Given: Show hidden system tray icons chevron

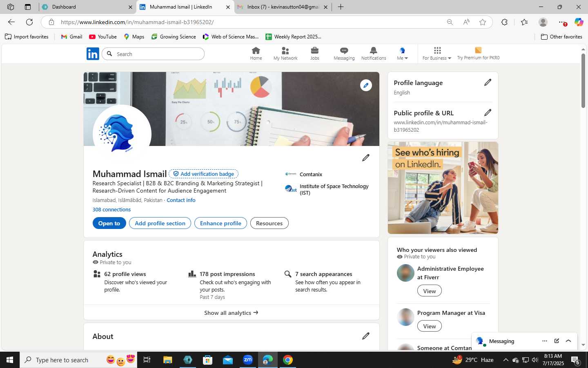Looking at the screenshot, I should [506, 360].
